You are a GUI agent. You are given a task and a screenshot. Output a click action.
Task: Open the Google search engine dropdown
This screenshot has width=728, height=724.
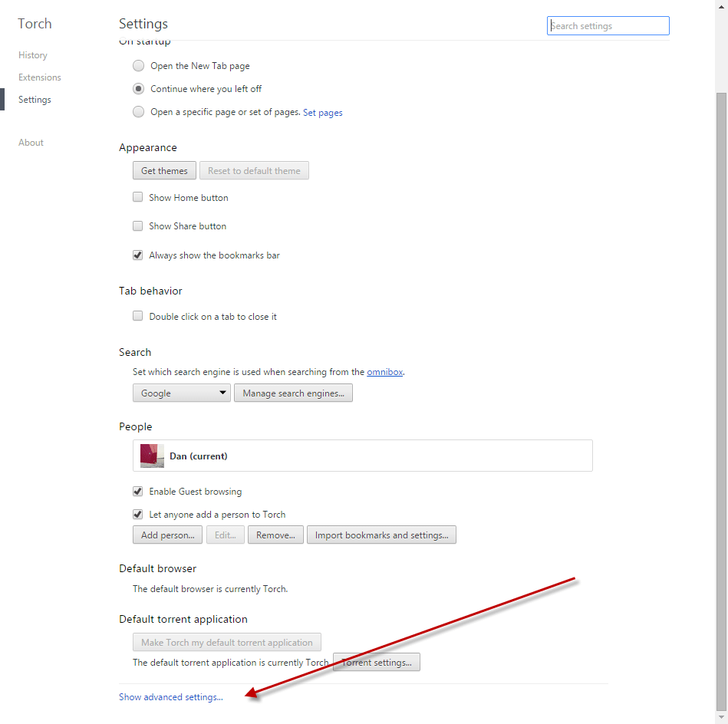point(182,393)
